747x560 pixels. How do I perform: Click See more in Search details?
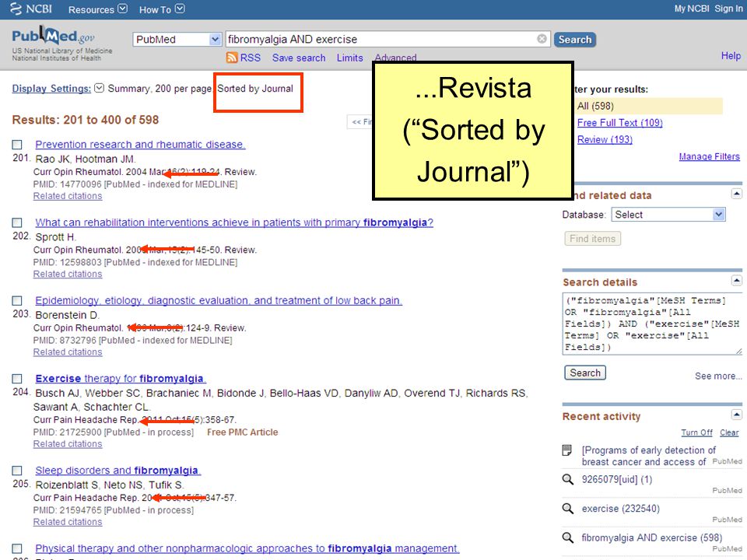(x=718, y=376)
